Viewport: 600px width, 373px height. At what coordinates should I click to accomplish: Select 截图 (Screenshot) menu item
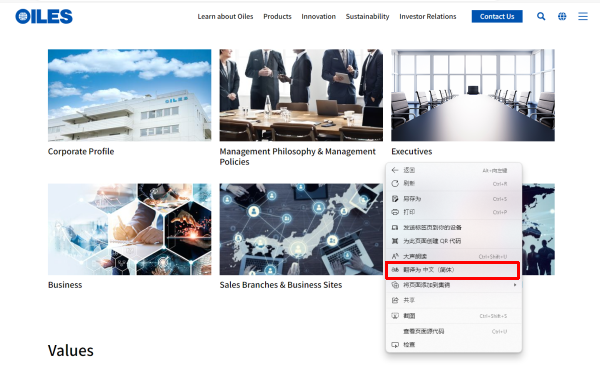pos(453,316)
